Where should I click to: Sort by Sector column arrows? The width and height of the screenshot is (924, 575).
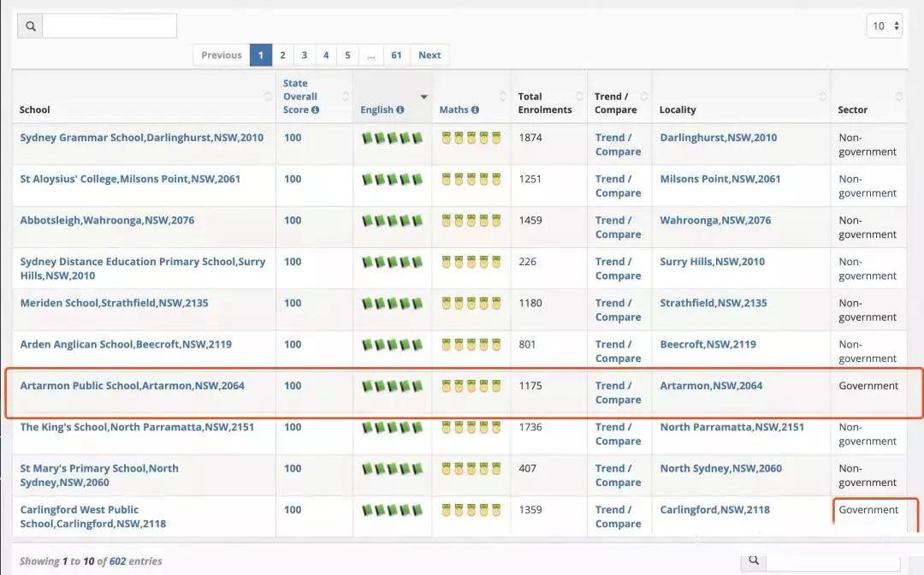[x=899, y=97]
